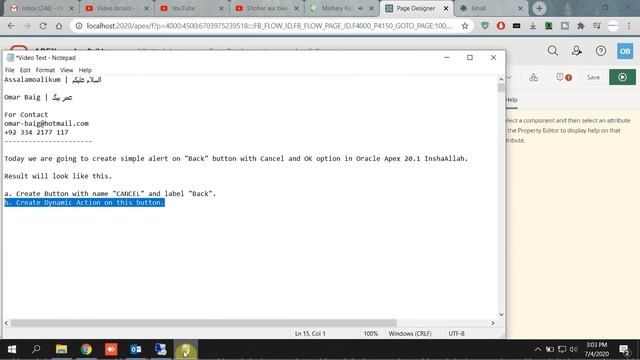This screenshot has height=360, width=640.
Task: Open Outlook from the taskbar
Action: click(136, 349)
